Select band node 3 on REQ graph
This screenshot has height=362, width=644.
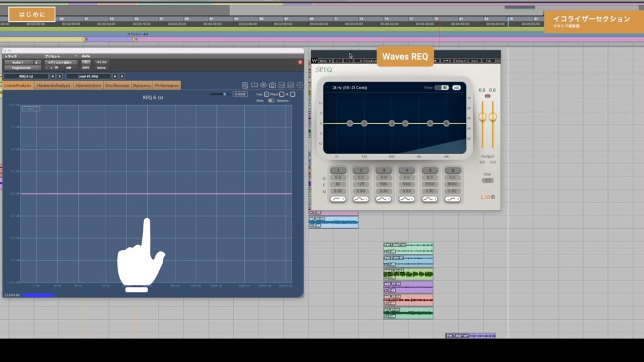[391, 123]
